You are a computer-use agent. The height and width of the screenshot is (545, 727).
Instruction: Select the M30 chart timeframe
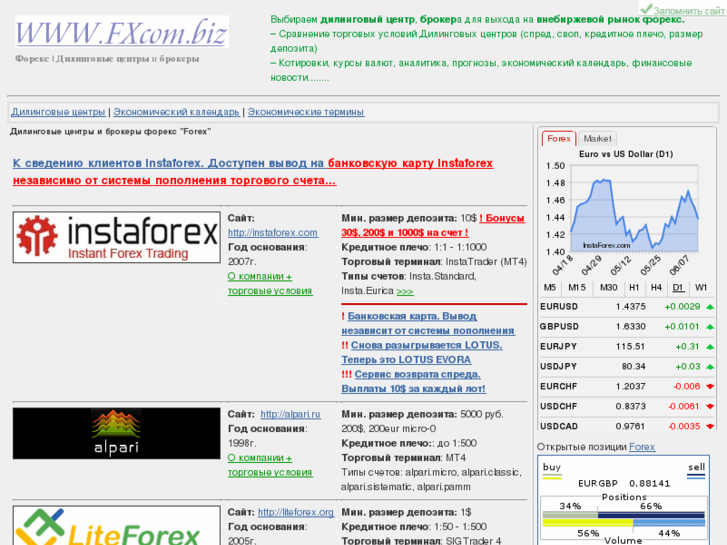[608, 288]
